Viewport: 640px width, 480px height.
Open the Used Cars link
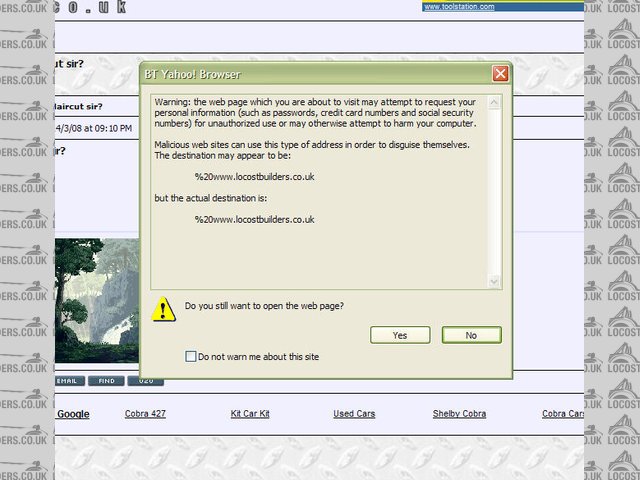pos(354,414)
